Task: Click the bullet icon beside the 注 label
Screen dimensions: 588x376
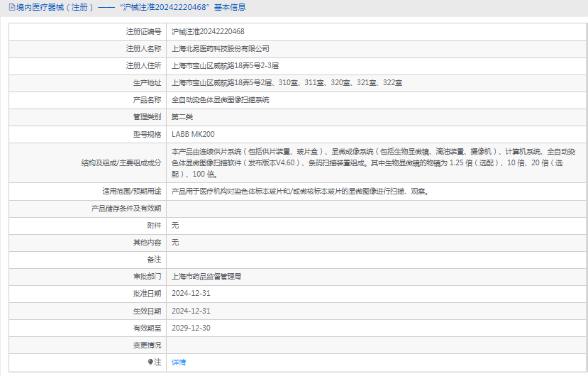Action: 150,362
